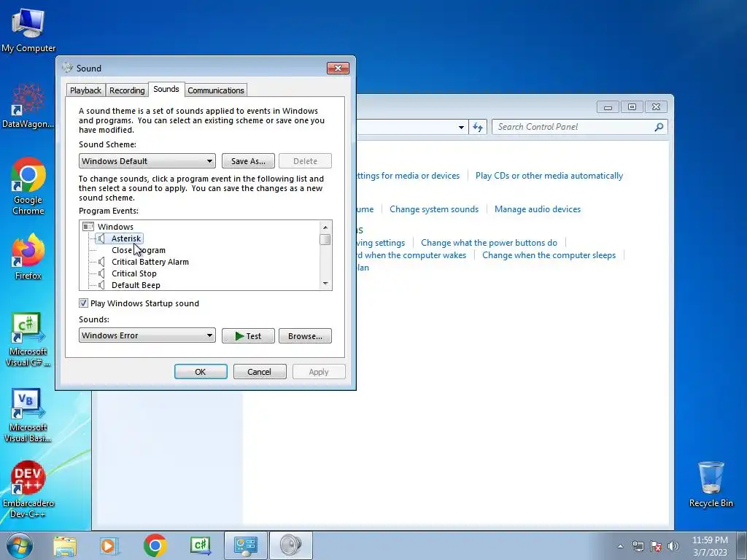The image size is (747, 560).
Task: Click refresh icon in Control Panel address bar
Action: pyautogui.click(x=478, y=127)
